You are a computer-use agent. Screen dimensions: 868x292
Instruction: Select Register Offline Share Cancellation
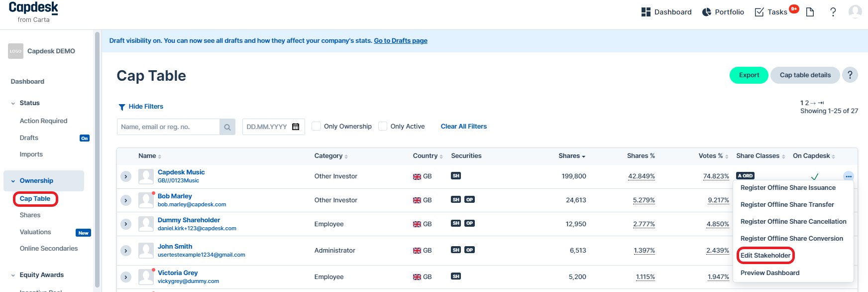point(793,222)
